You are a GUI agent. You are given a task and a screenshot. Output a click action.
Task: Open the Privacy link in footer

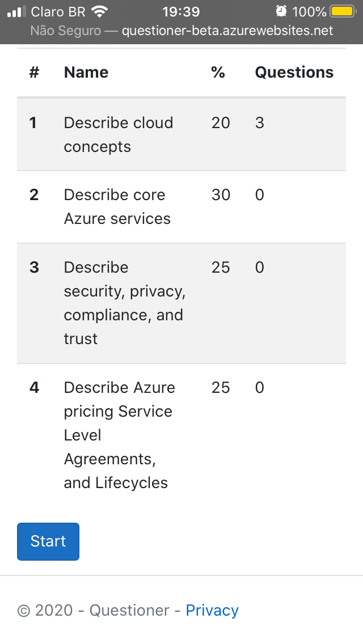212,610
